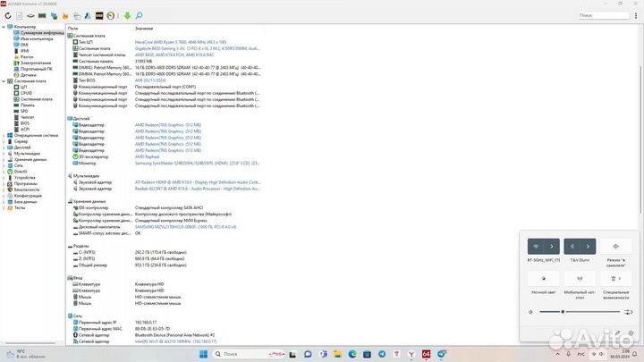Image resolution: width=644 pixels, height=362 pixels.
Task: Collapse the Компьютер tree node
Action: click(4, 27)
